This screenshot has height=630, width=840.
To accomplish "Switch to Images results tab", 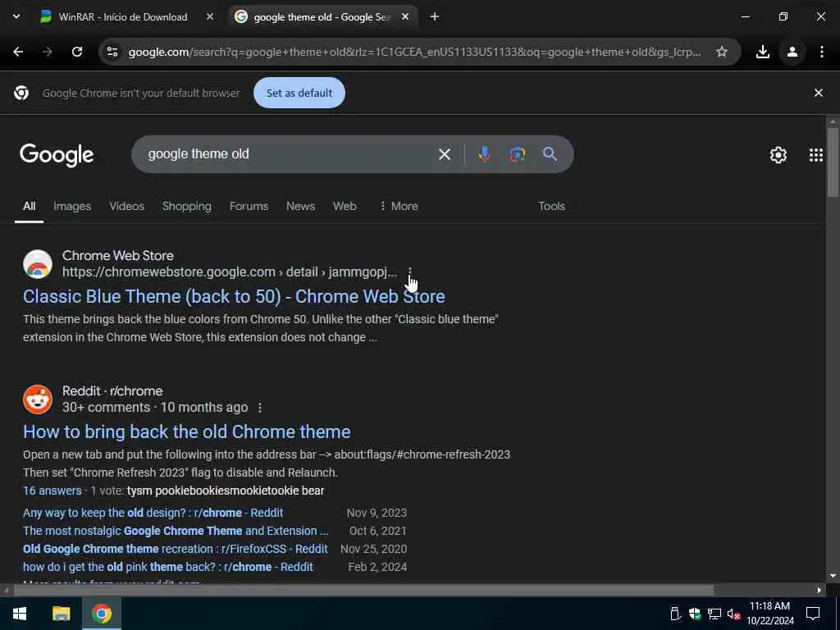I will [72, 206].
